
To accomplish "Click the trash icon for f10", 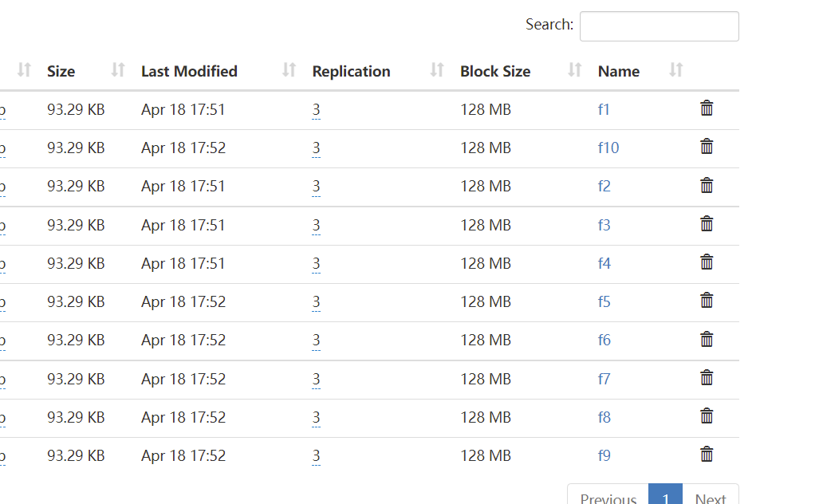I will pyautogui.click(x=706, y=147).
